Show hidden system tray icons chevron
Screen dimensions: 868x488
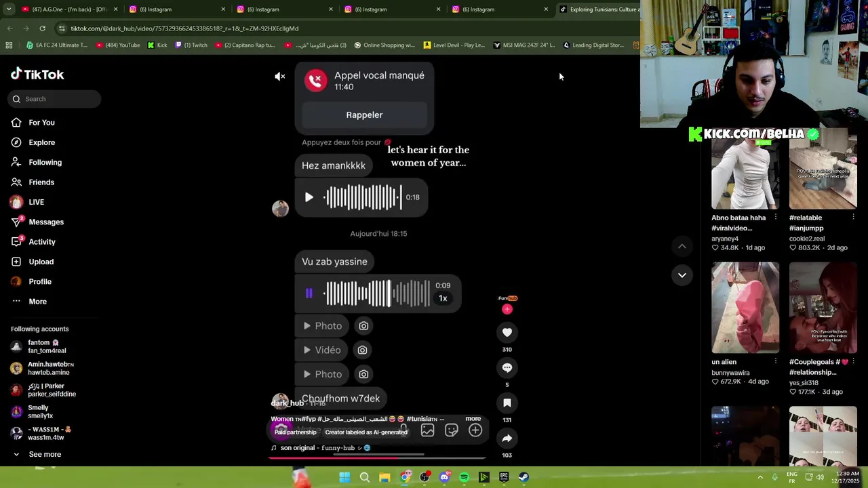pos(760,477)
